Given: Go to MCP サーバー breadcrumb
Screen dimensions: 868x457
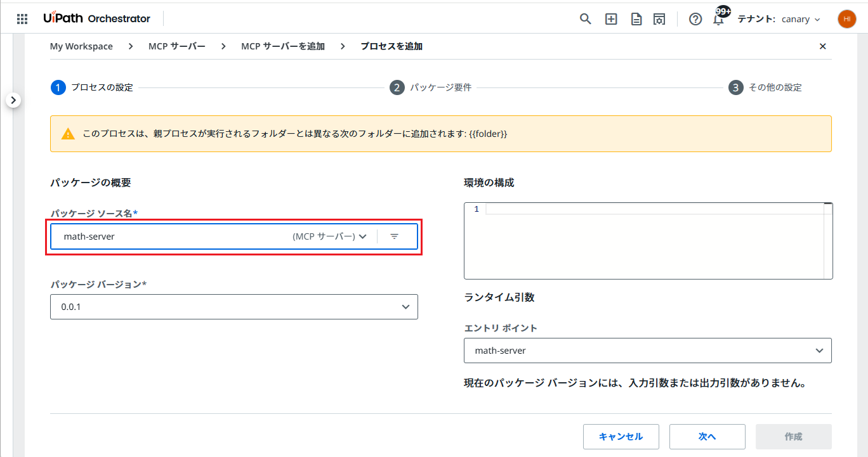Looking at the screenshot, I should (x=177, y=46).
